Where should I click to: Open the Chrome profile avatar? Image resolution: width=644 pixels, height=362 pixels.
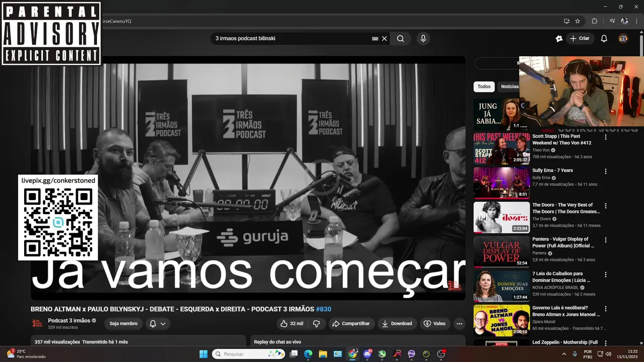click(624, 21)
